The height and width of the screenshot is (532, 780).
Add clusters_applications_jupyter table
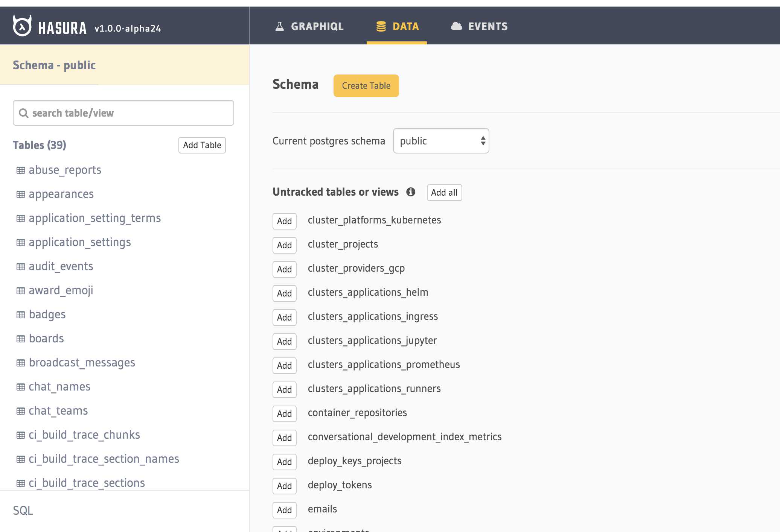coord(285,342)
